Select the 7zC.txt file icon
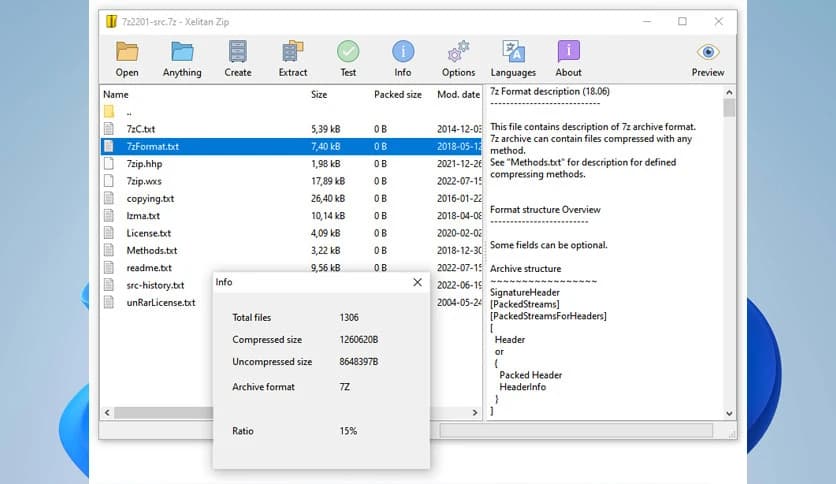The image size is (836, 484). (x=109, y=128)
